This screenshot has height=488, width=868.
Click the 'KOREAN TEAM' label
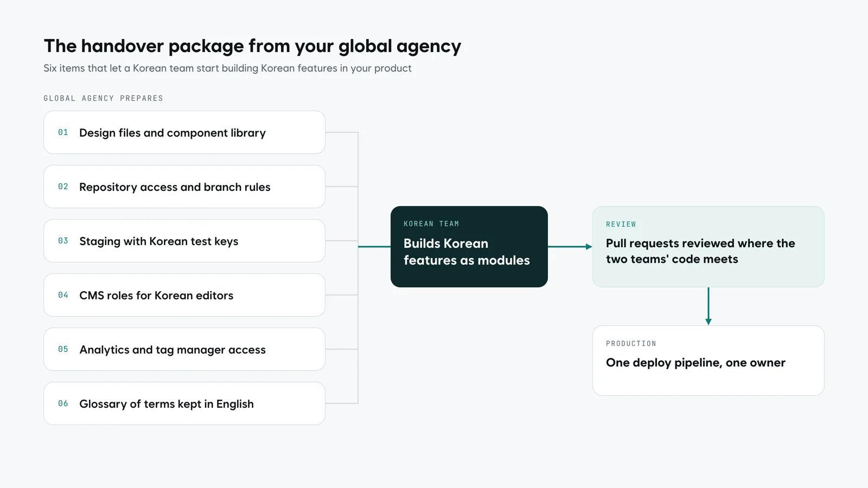click(x=431, y=224)
